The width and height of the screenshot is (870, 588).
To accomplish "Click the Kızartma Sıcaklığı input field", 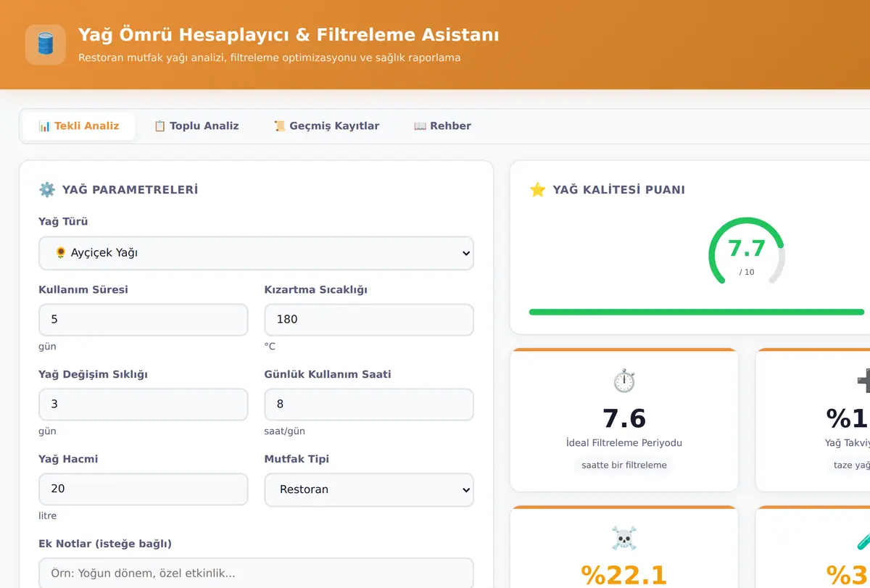I will [369, 320].
